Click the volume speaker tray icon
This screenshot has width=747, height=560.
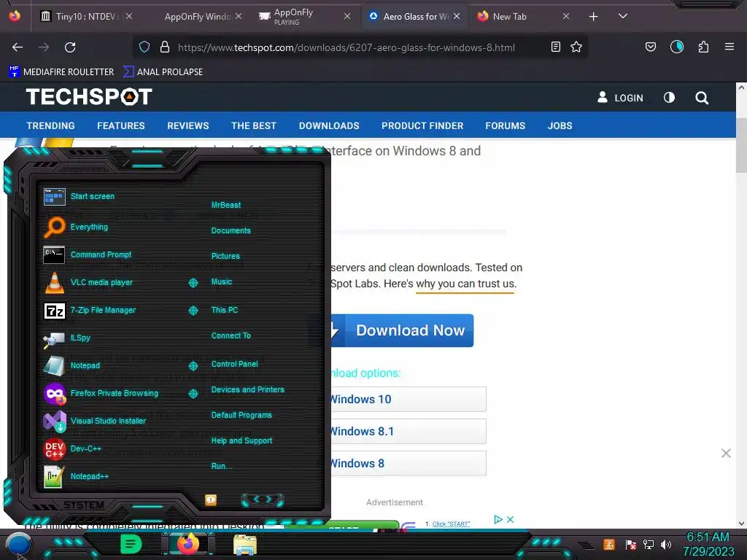(666, 544)
